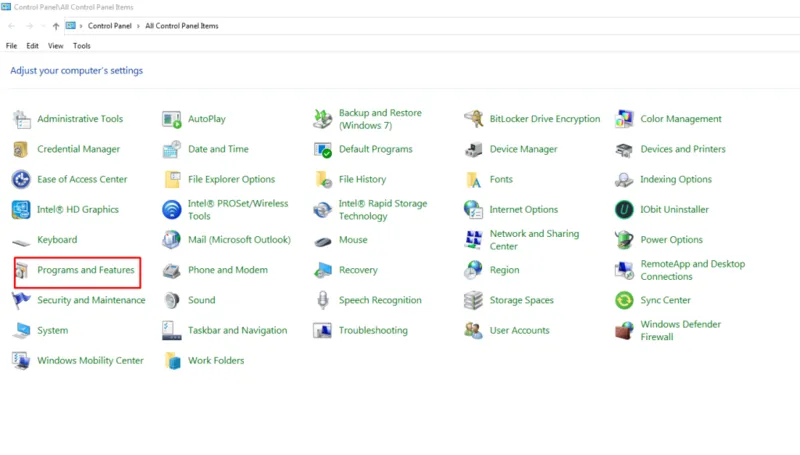The height and width of the screenshot is (455, 800).
Task: Click the Default Programs icon
Action: point(322,149)
